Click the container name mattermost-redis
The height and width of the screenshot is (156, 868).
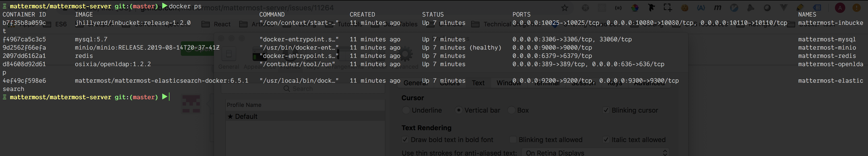click(827, 56)
